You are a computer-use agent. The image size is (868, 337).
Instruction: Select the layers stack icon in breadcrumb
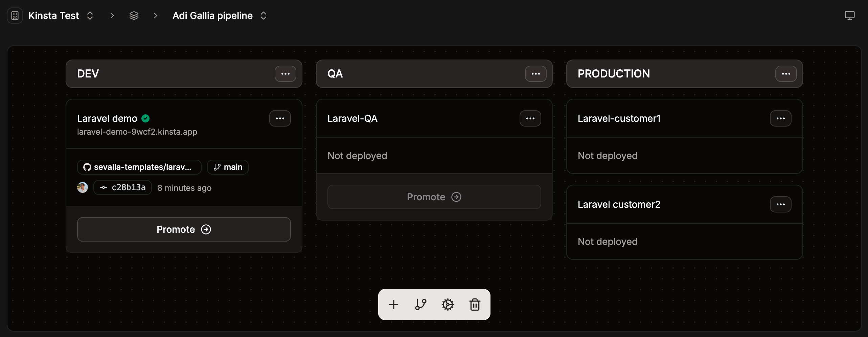click(x=134, y=15)
